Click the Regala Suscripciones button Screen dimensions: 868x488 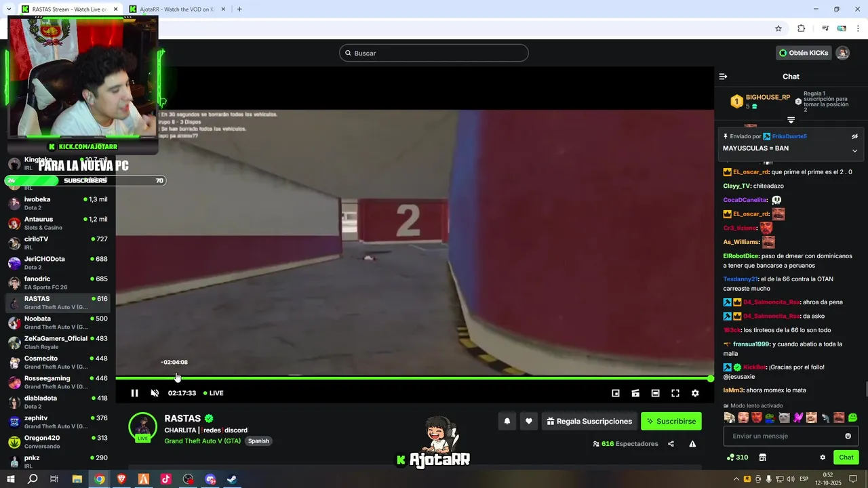(x=589, y=422)
